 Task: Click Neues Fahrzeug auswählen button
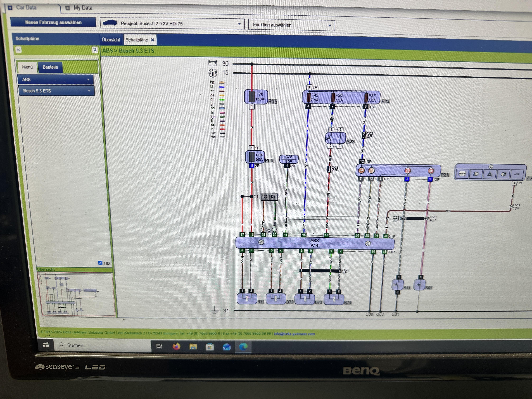click(53, 22)
